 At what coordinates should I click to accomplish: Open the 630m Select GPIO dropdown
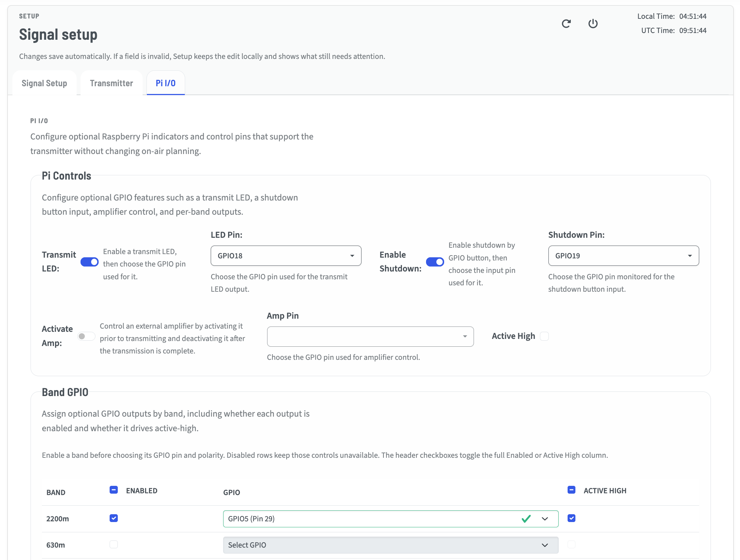(x=391, y=545)
